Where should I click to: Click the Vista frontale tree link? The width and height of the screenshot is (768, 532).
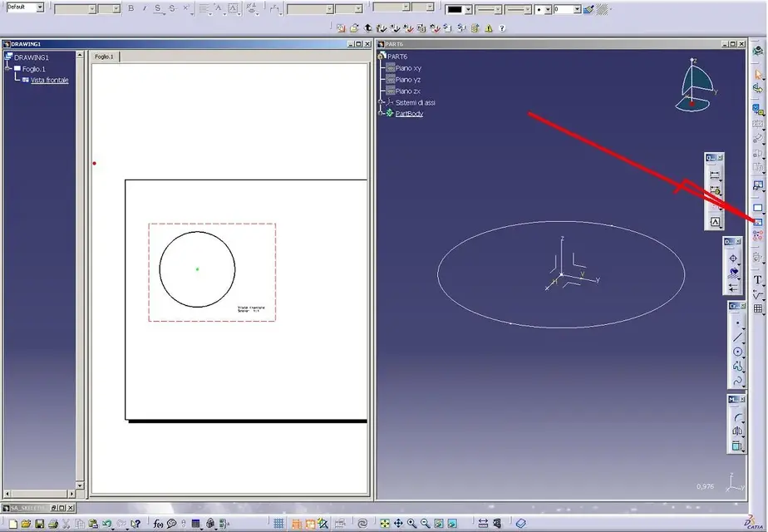click(49, 81)
